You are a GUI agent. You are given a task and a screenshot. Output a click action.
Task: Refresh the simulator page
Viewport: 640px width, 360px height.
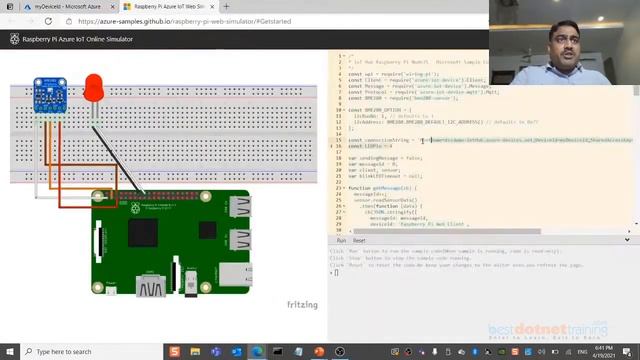[x=48, y=21]
